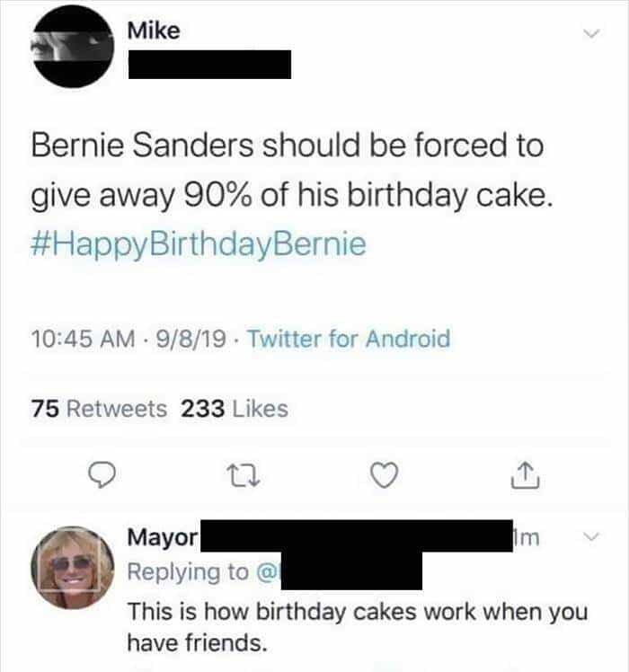This screenshot has width=629, height=672.
Task: Click the Mayor display name
Action: click(163, 538)
